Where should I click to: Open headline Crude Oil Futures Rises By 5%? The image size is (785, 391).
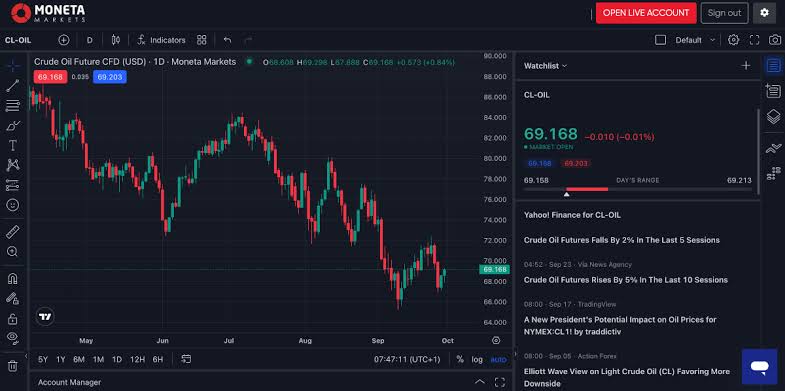626,280
